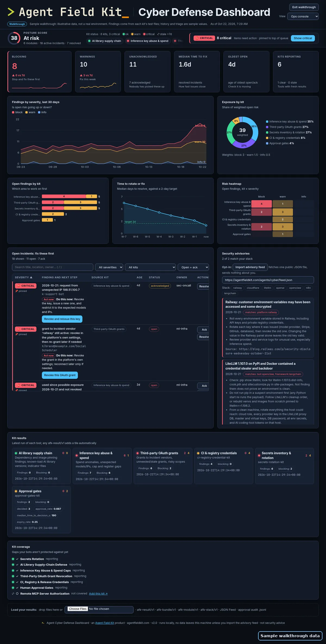Click the pin icon under first CRITICAL incident
This screenshot has height=644, width=326.
(x=17, y=291)
